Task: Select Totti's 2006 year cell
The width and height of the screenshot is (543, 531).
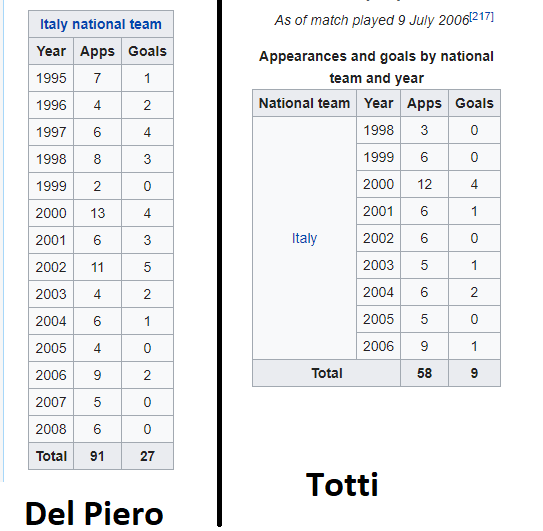Action: coord(379,346)
